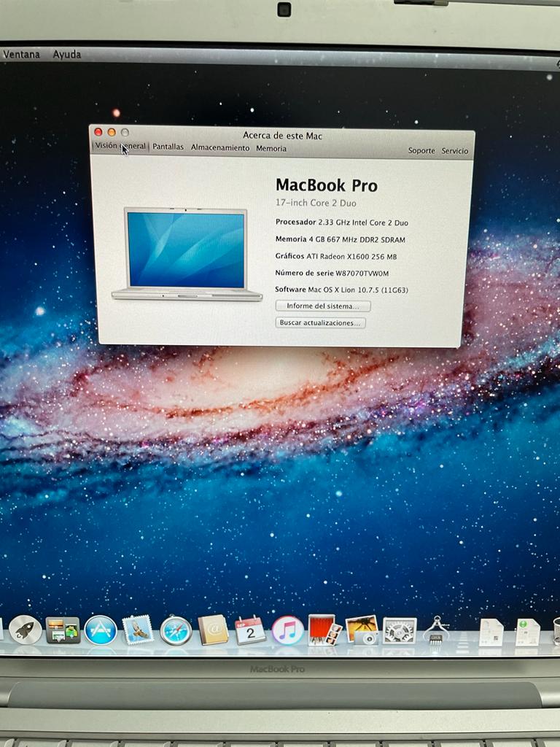Click the serial number W87070TVW0M
Viewport: 560px width, 747px height.
click(x=362, y=274)
